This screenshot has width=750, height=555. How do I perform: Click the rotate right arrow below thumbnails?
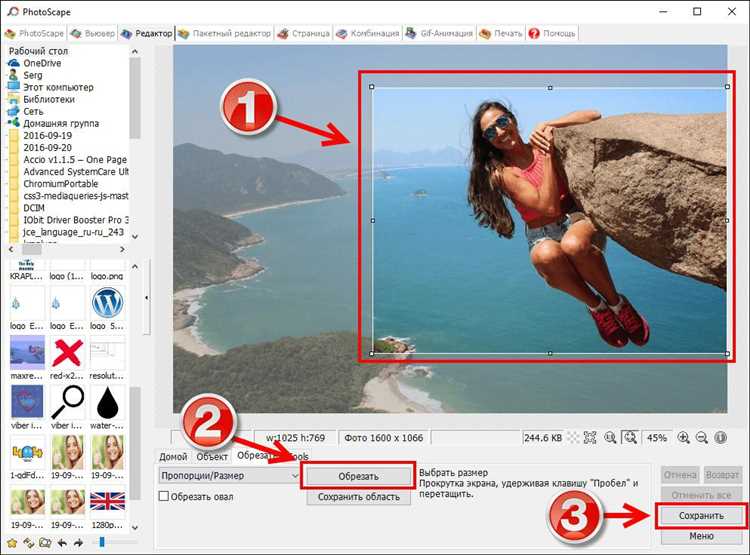click(x=79, y=543)
